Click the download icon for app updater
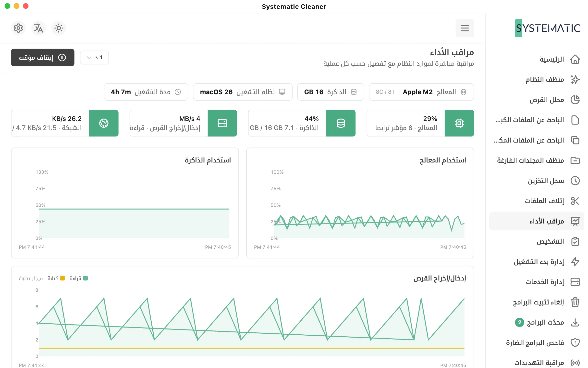The height and width of the screenshot is (368, 588). (575, 322)
